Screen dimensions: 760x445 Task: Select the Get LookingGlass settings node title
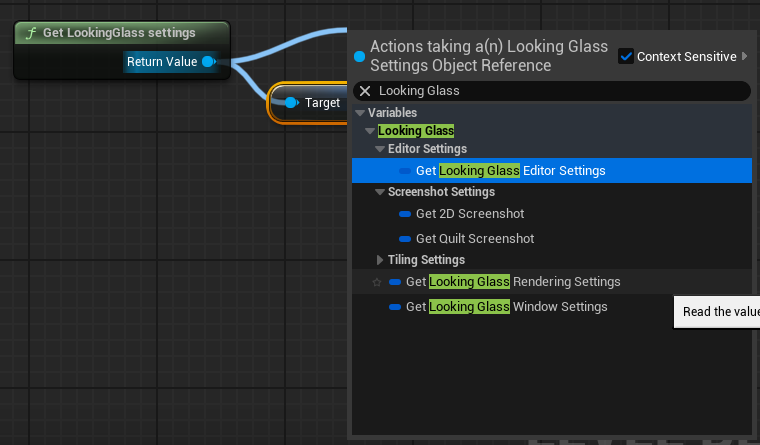pyautogui.click(x=118, y=33)
